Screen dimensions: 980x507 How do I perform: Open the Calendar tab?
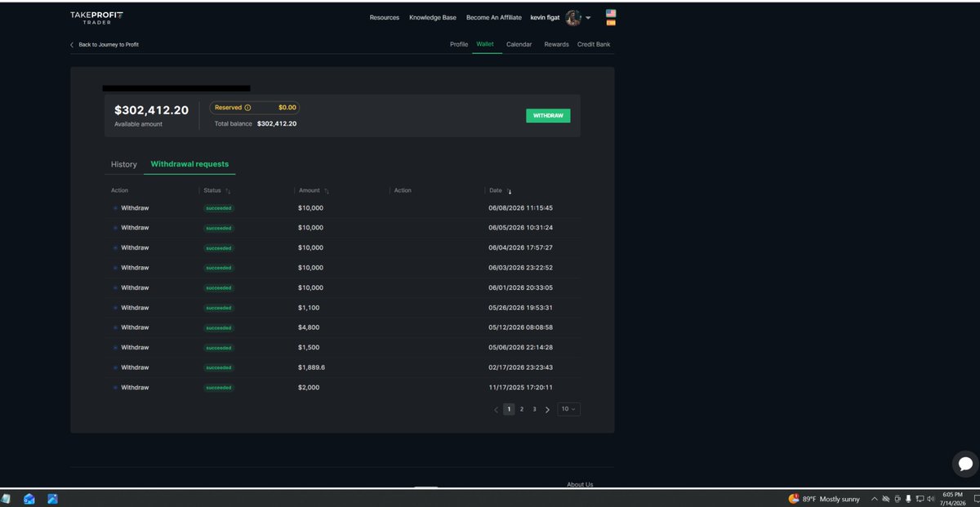click(x=519, y=44)
